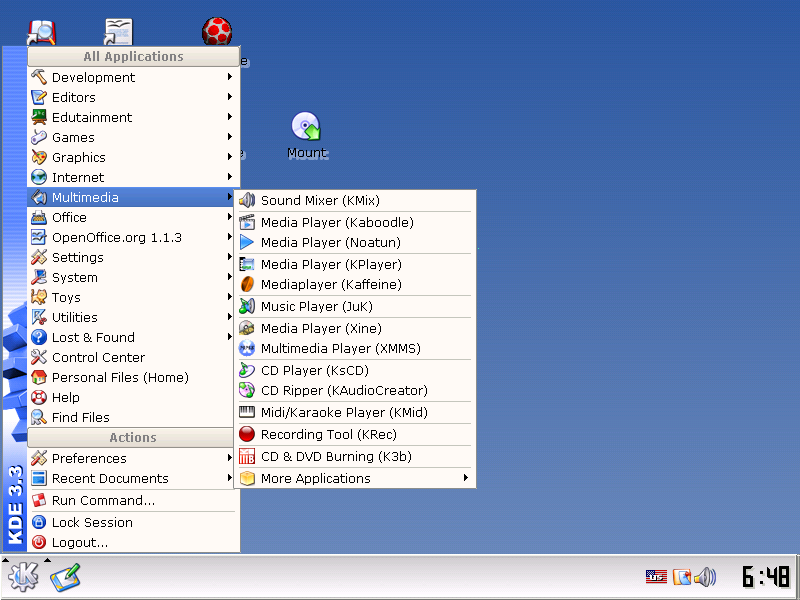Click the Media Player (Kaboodle) label

point(337,222)
